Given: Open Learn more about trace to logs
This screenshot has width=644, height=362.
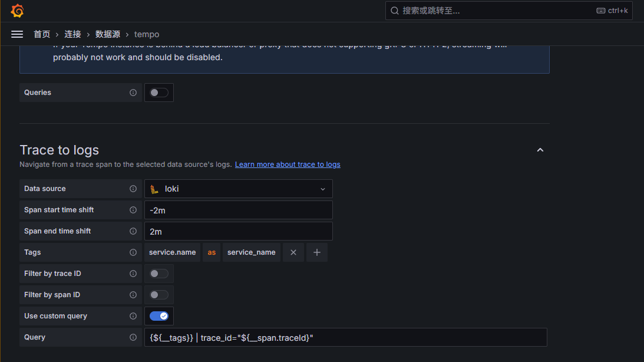Looking at the screenshot, I should [x=288, y=164].
